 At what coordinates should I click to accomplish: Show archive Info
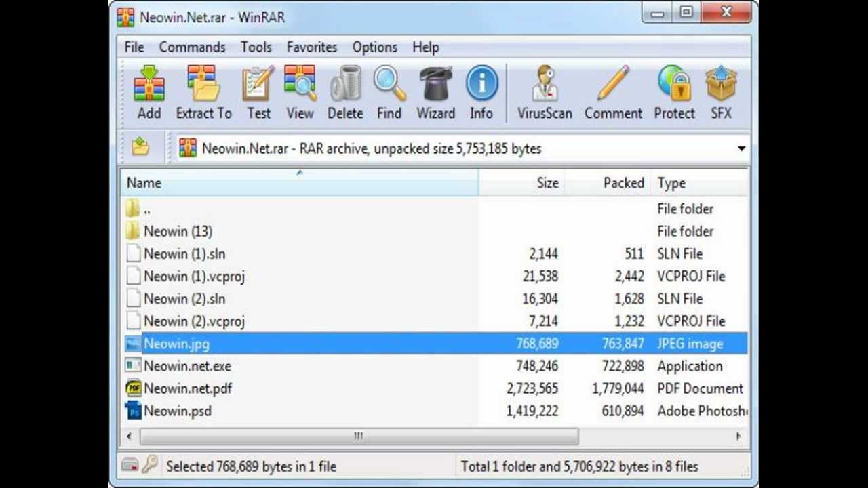tap(481, 85)
